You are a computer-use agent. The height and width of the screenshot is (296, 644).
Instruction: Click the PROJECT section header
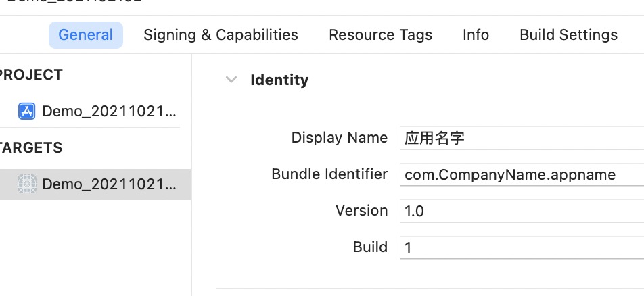[x=31, y=75]
